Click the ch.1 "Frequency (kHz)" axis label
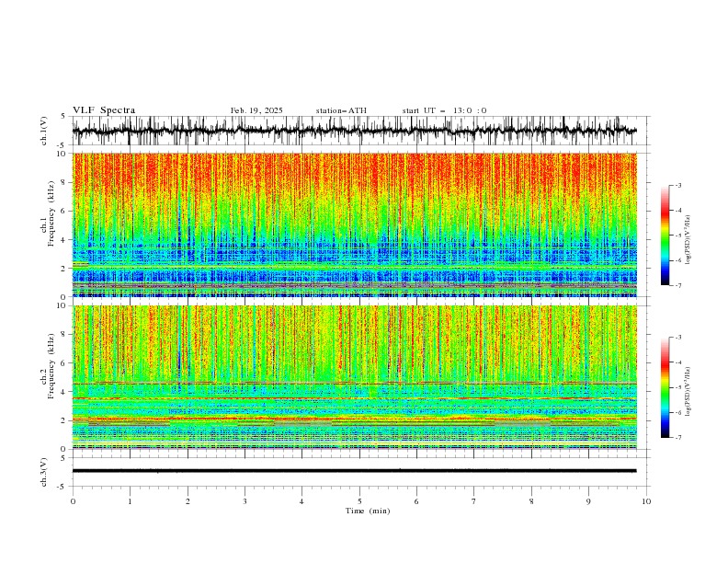The image size is (728, 563). [51, 213]
